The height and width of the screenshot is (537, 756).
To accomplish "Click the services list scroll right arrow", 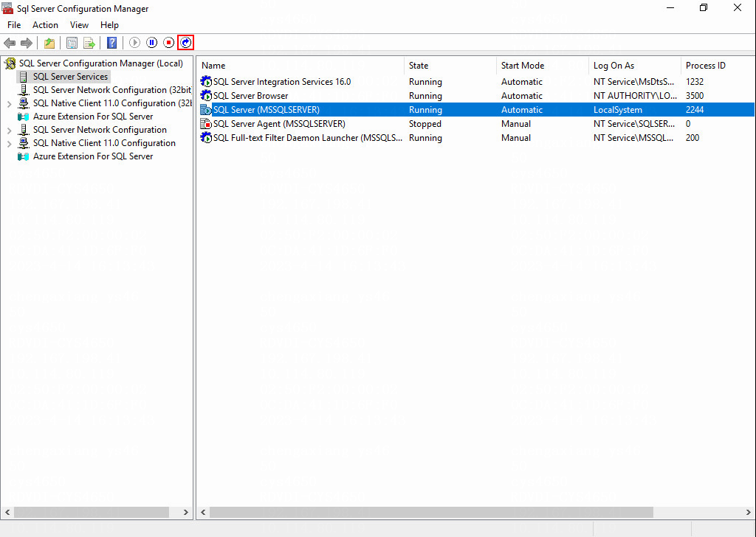I will click(x=749, y=513).
